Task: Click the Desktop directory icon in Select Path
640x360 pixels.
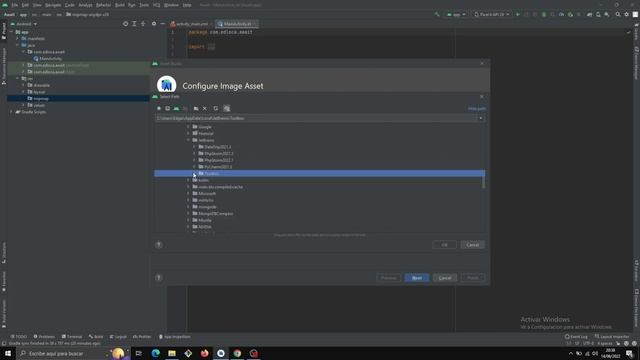Action: pyautogui.click(x=167, y=109)
